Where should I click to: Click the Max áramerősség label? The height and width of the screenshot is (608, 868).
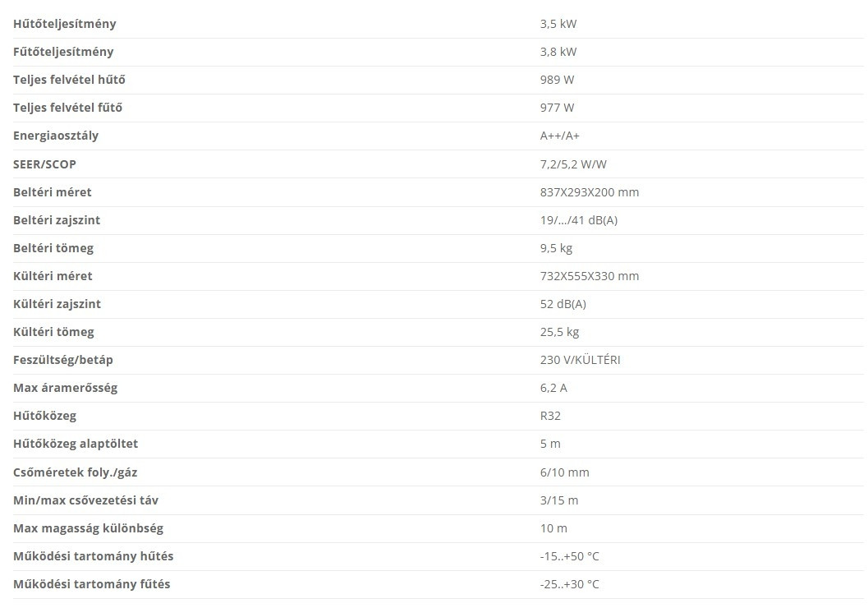66,388
